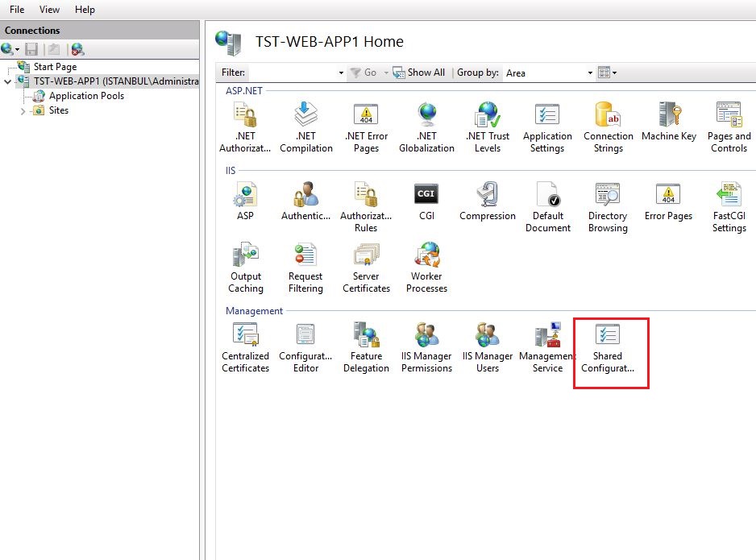This screenshot has height=560, width=756.
Task: Open the CGI feature
Action: 426,201
